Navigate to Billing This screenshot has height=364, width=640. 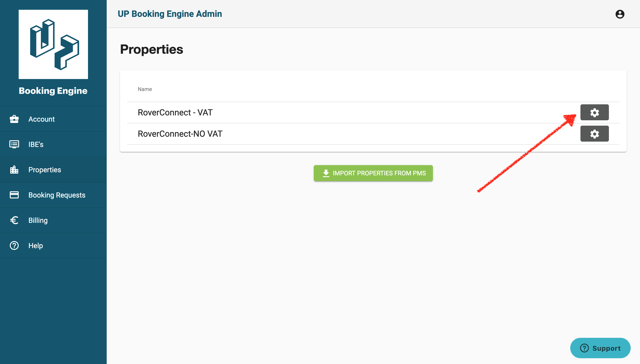click(x=53, y=220)
